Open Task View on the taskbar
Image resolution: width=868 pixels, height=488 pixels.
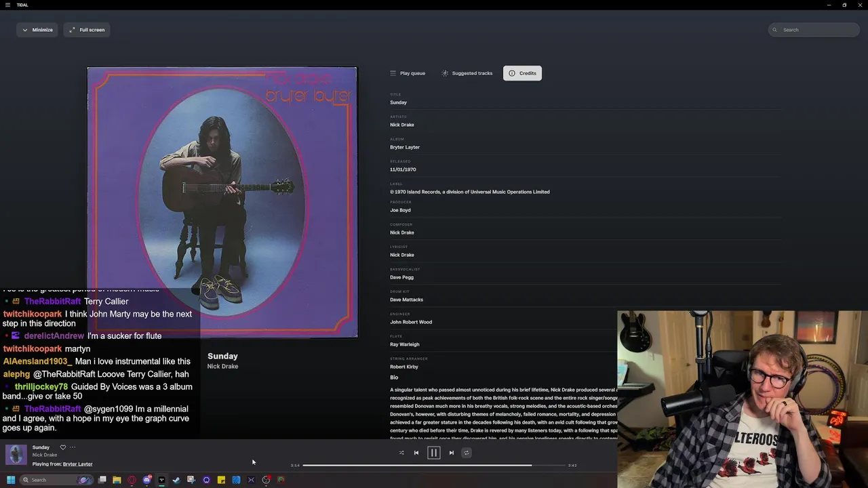pos(102,480)
